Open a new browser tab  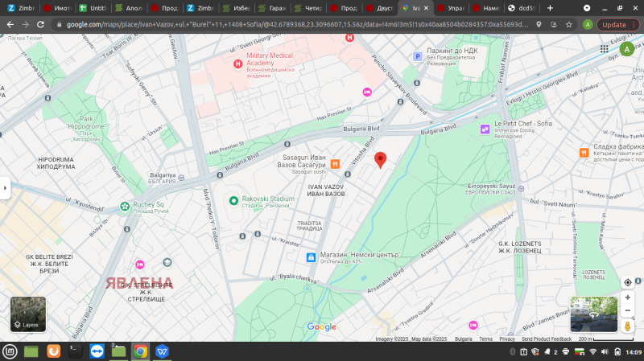pos(550,8)
